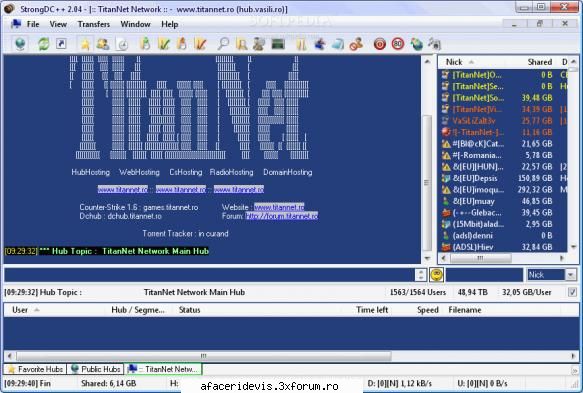
Task: Click the Open File List toolbar icon
Action: click(301, 44)
